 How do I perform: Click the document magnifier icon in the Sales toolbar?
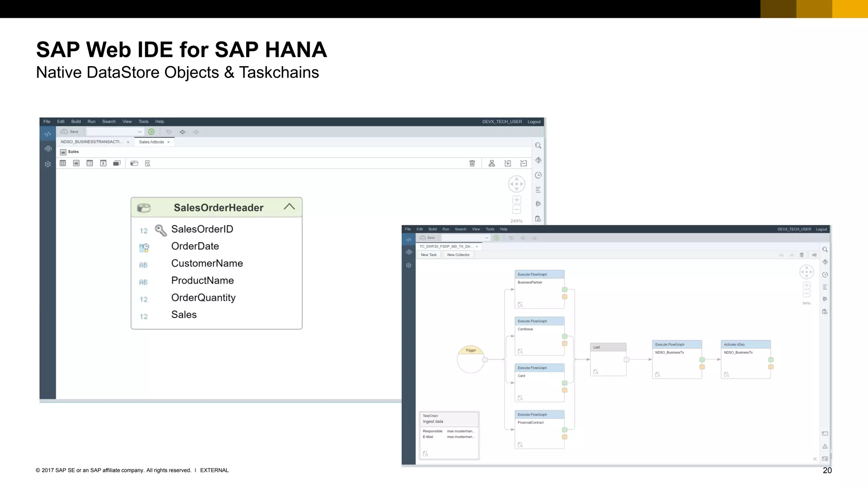[148, 163]
